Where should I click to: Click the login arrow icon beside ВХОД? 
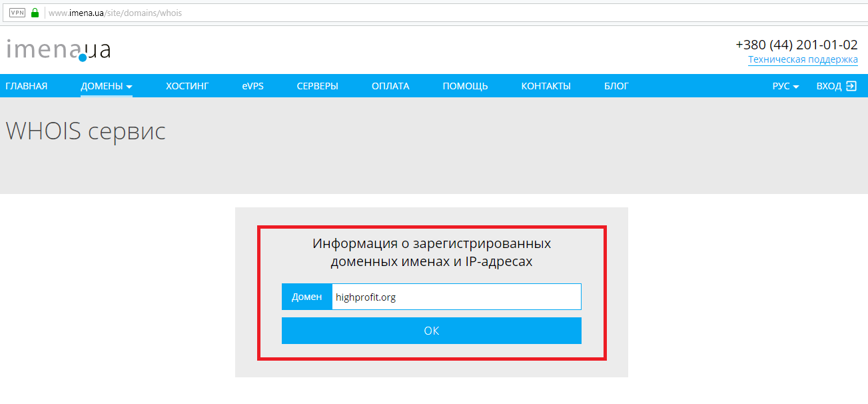coord(851,86)
